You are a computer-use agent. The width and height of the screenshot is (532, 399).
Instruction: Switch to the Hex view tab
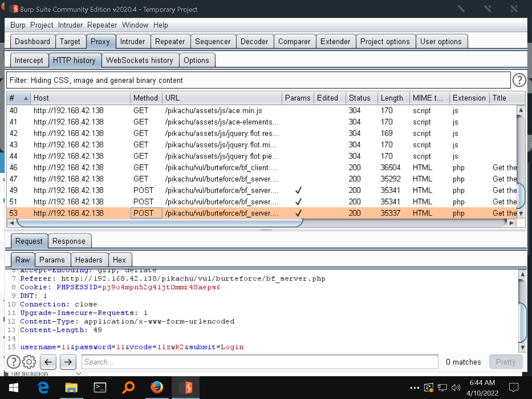pyautogui.click(x=119, y=260)
